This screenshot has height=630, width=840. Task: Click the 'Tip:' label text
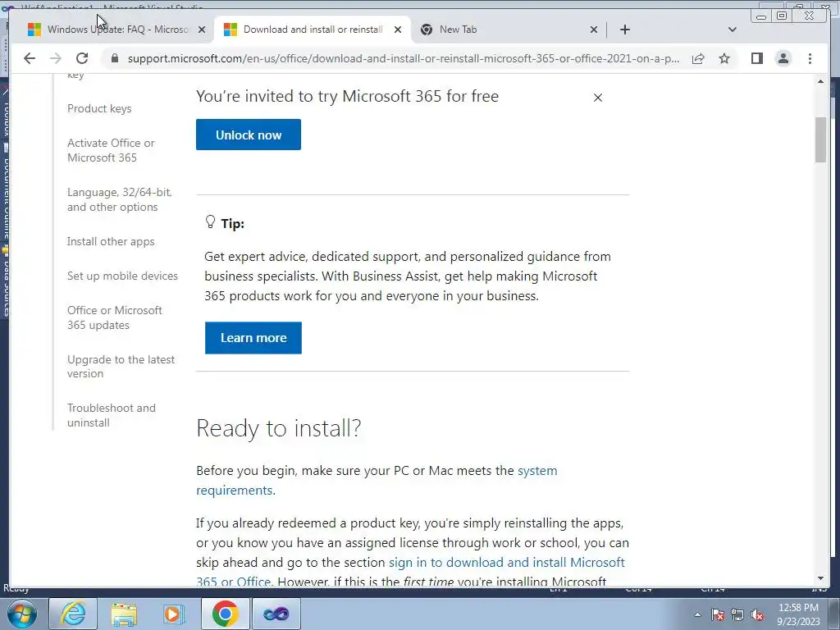coord(232,223)
